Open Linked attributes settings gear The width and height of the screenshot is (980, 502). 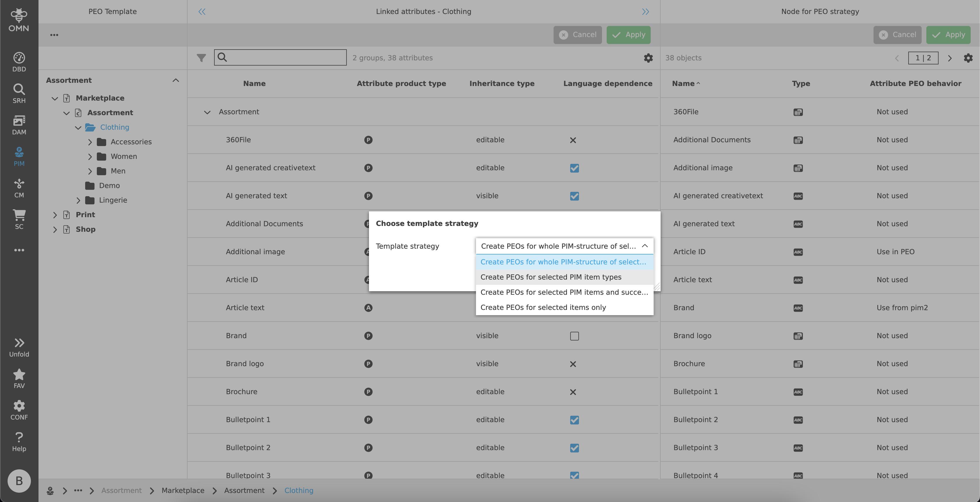[x=648, y=58]
